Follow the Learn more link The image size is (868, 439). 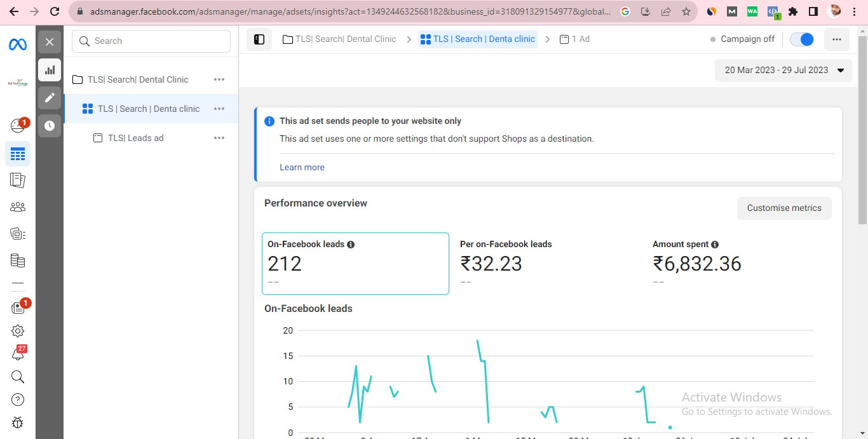(302, 167)
